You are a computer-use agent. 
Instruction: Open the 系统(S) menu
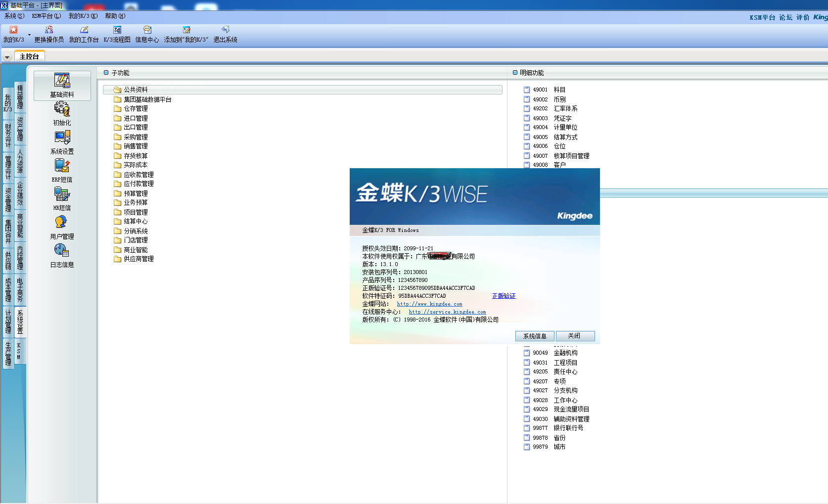[x=13, y=16]
